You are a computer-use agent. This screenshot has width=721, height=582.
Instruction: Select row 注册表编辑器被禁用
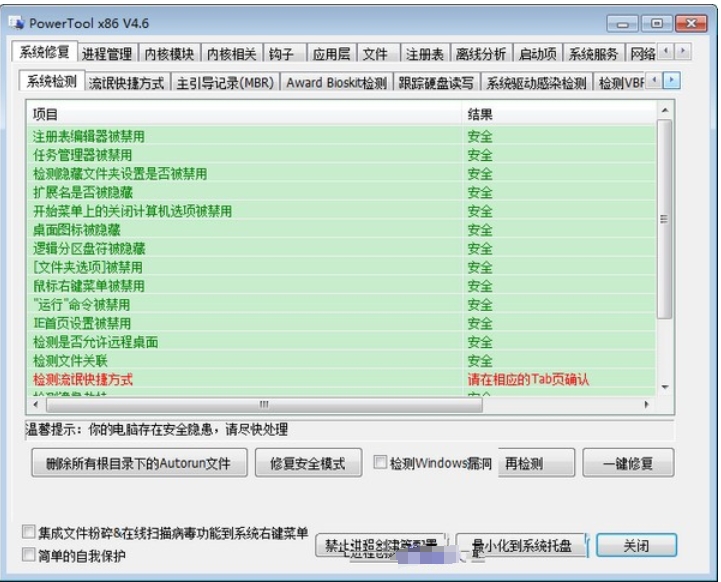(x=341, y=136)
